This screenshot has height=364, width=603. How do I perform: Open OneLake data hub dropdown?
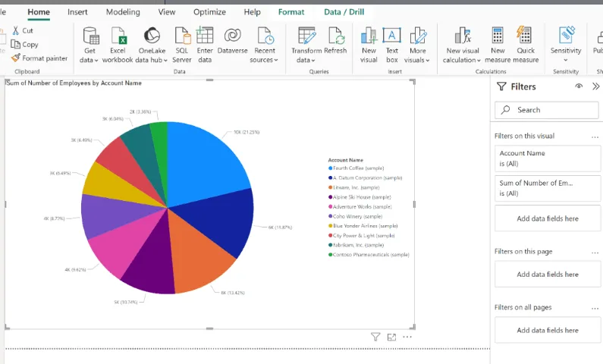[x=152, y=45]
